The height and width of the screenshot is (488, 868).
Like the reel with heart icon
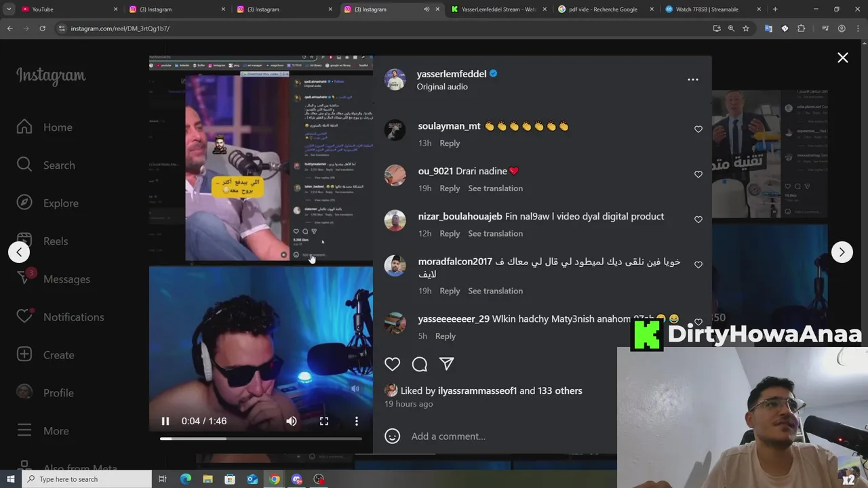[x=393, y=364]
